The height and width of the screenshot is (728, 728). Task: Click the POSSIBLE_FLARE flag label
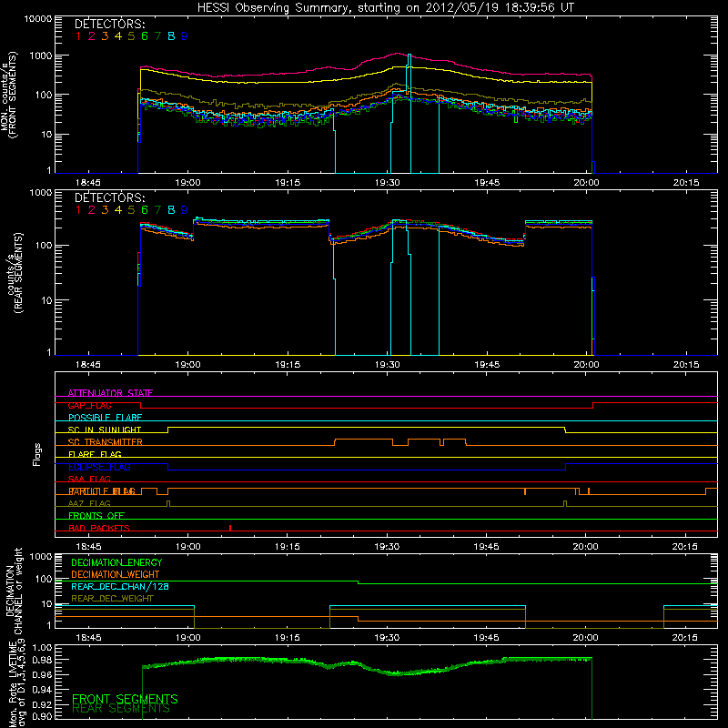[x=105, y=418]
